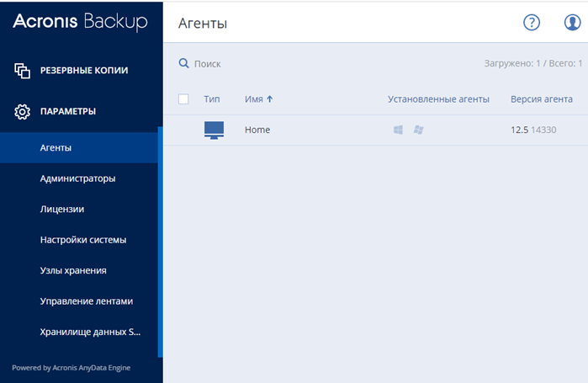Open Администраторы settings page
The height and width of the screenshot is (383, 588).
pyautogui.click(x=77, y=178)
